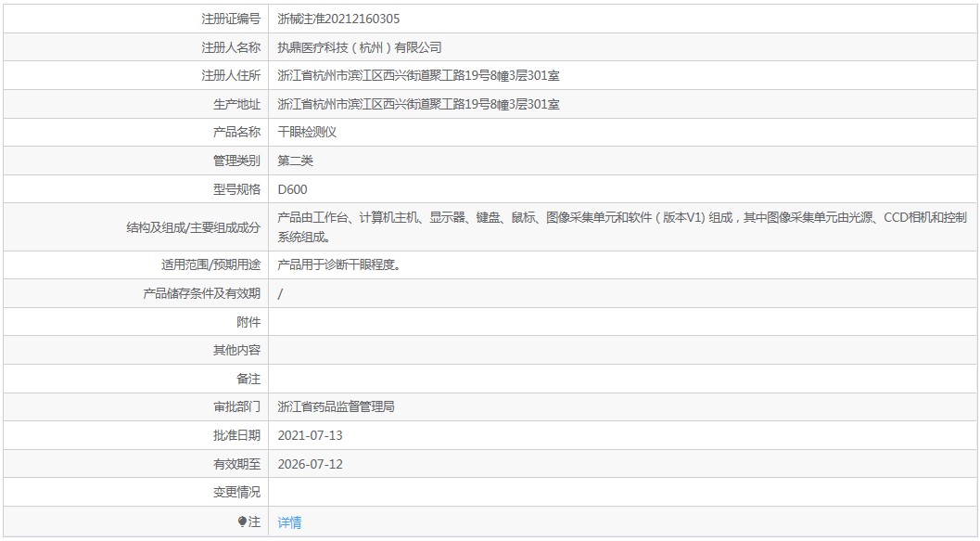The image size is (980, 541).
Task: Select company name 执鼎医疗科技（杭州）有限公司
Action: coord(360,47)
